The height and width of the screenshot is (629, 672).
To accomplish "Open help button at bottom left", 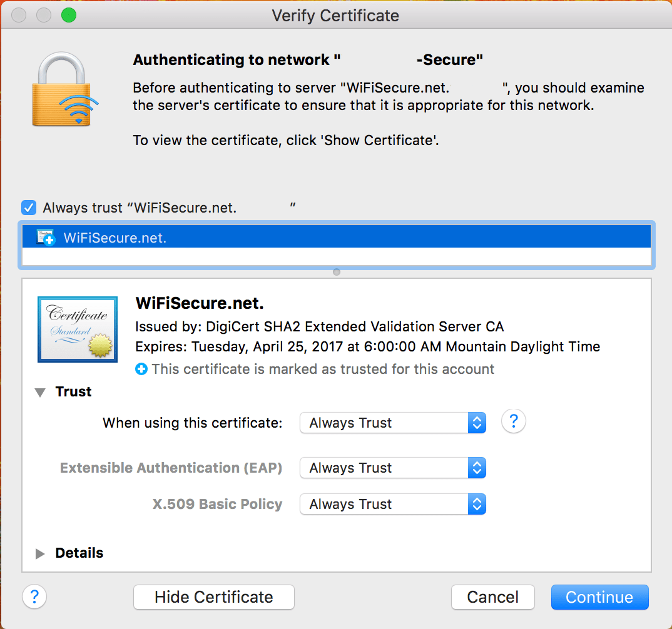I will tap(34, 596).
